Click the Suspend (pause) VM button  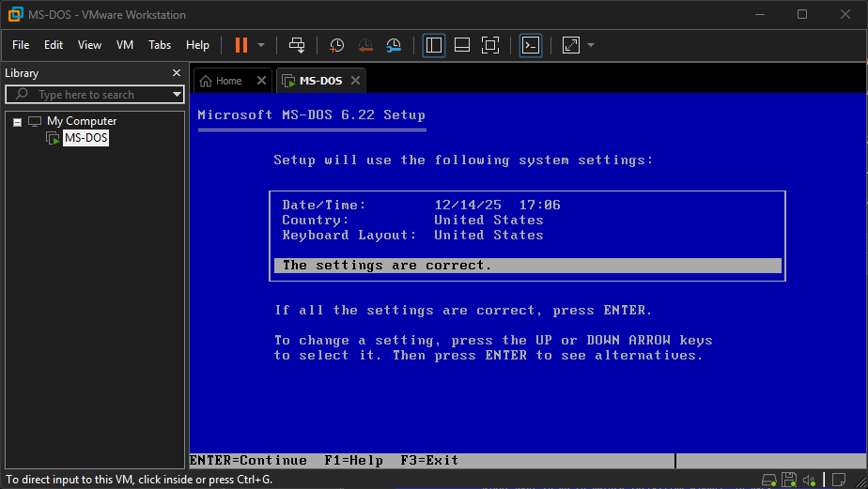[x=241, y=45]
